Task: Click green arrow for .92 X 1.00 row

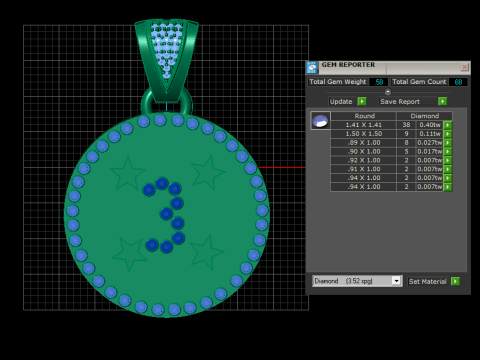Action: [448, 160]
